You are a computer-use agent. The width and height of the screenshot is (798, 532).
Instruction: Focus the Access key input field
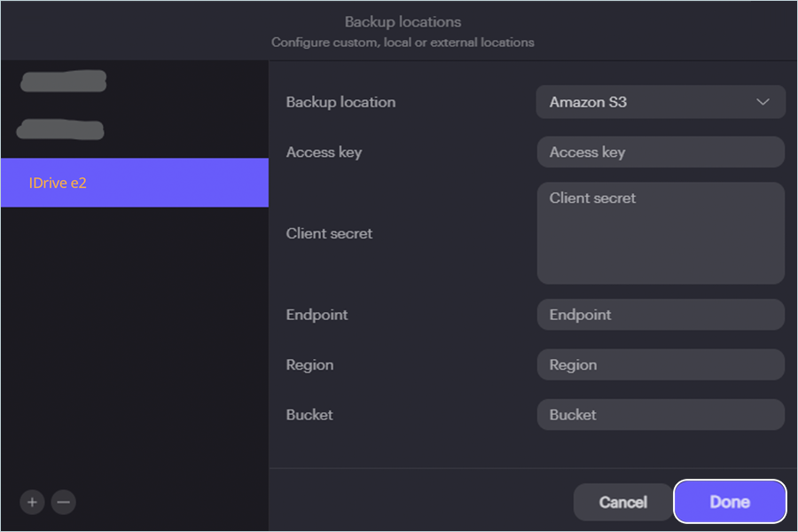[x=660, y=153]
